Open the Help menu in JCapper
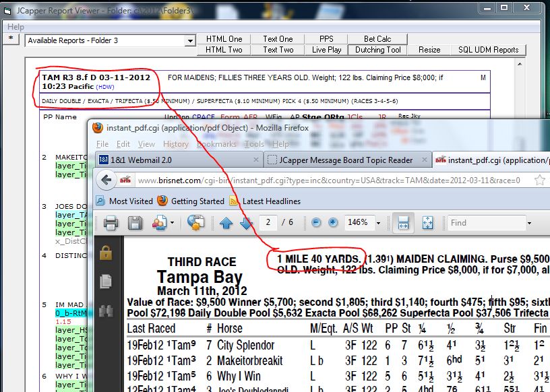This screenshot has width=550, height=392. tap(16, 27)
